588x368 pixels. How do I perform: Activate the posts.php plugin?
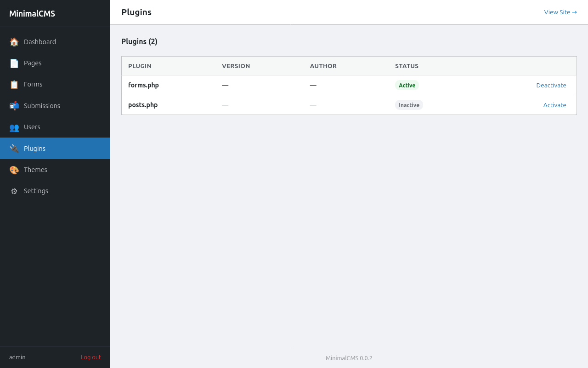554,105
